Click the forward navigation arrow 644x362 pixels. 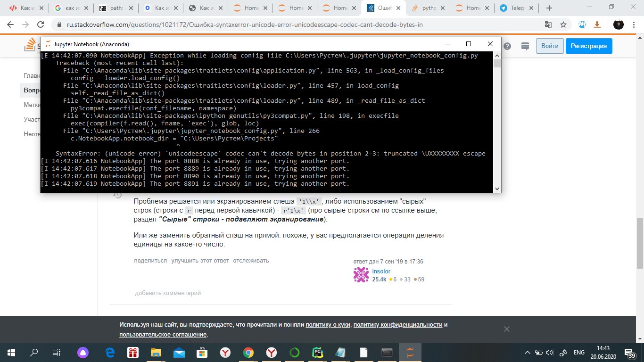(26, 25)
